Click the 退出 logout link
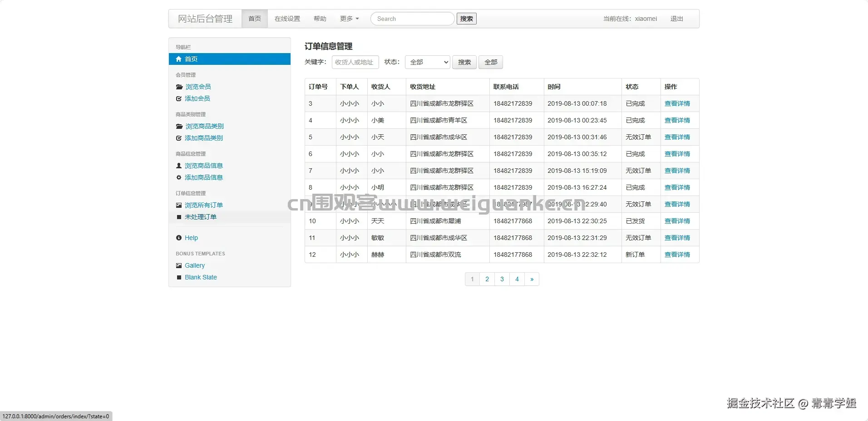 tap(677, 19)
